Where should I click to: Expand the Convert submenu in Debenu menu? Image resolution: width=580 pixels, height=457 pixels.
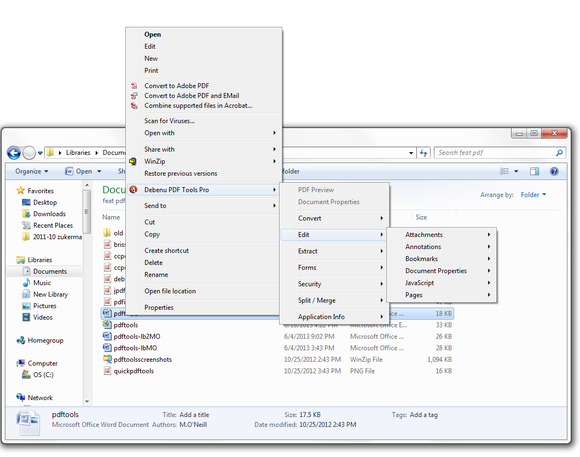click(x=381, y=218)
